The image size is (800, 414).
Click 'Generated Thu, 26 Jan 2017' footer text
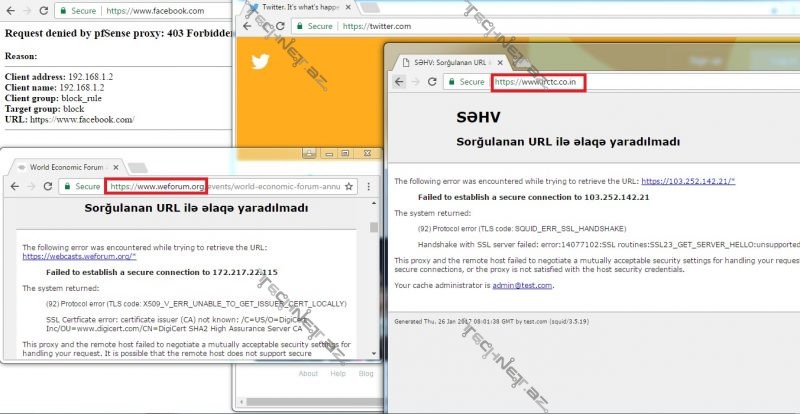(492, 322)
